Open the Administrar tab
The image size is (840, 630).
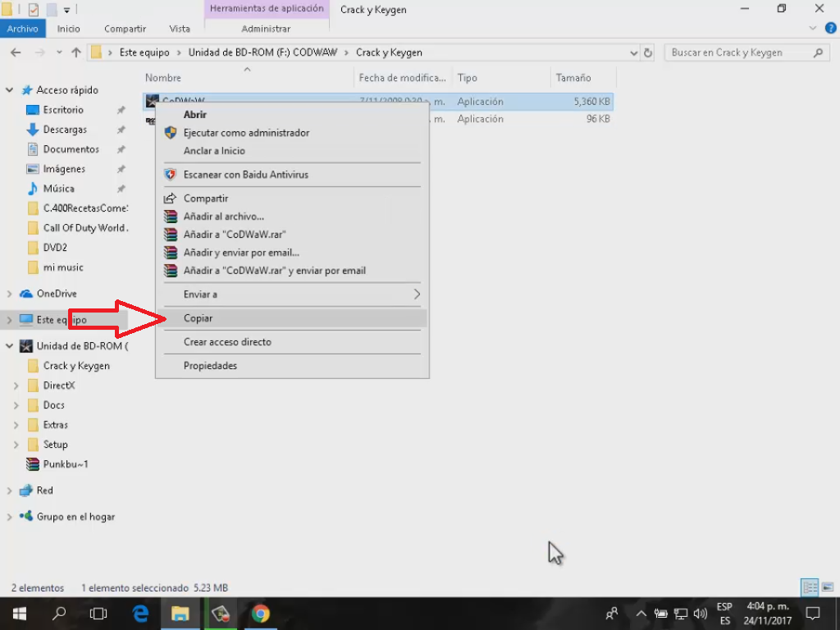pos(266,29)
